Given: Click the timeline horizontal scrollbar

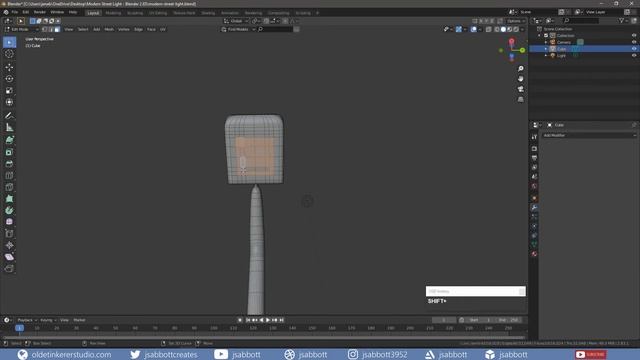Looking at the screenshot, I should [x=264, y=338].
